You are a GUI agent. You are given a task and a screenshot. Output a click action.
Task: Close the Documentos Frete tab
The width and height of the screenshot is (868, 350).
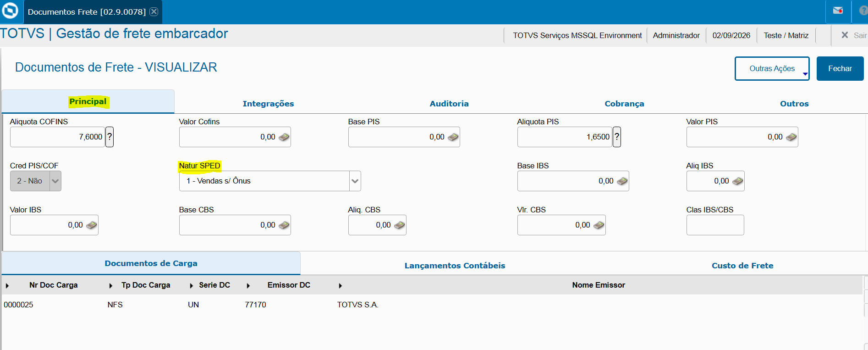point(154,11)
